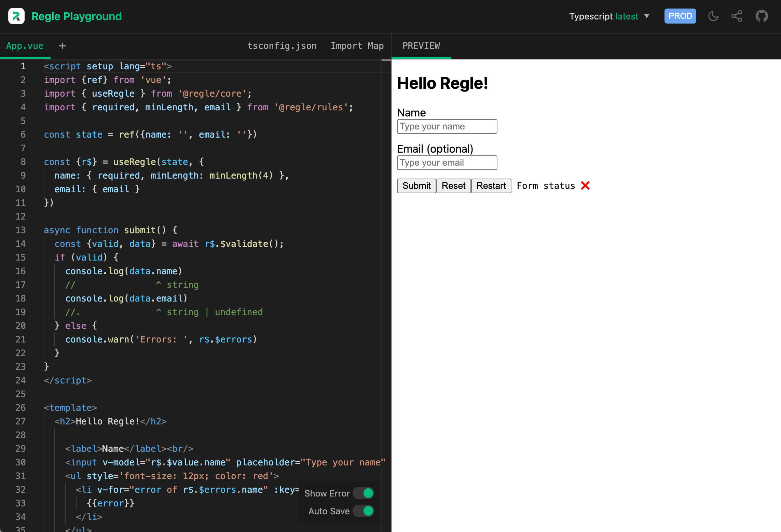
Task: Open the Regle Playground title link
Action: point(77,16)
